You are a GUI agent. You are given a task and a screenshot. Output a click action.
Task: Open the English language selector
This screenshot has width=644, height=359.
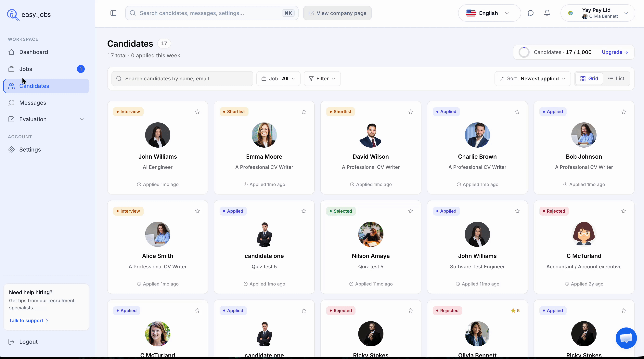coord(489,13)
